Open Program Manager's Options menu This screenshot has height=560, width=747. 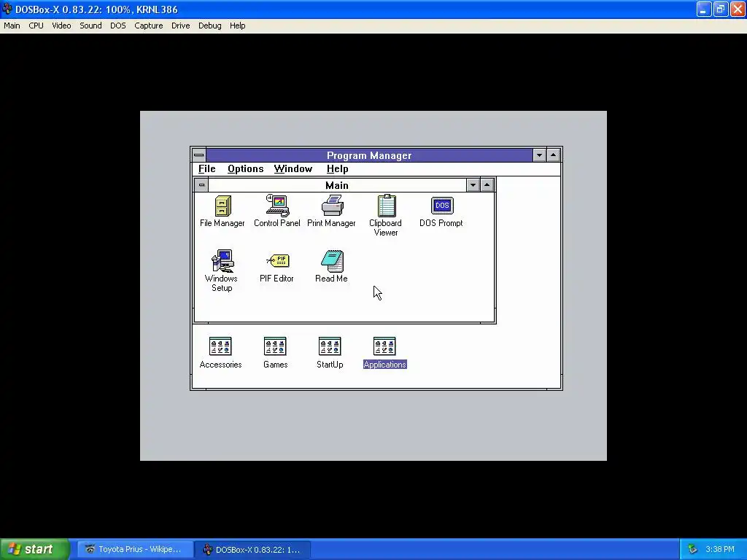click(245, 169)
